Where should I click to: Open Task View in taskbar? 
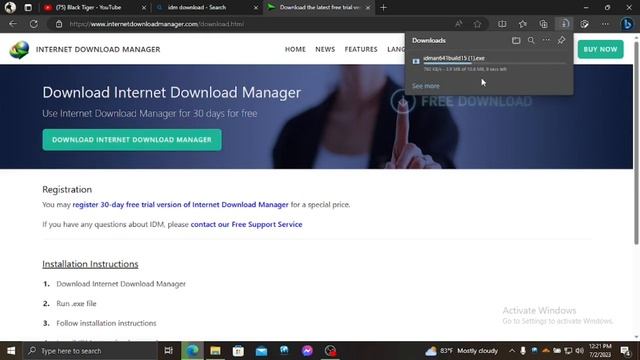coord(168,351)
